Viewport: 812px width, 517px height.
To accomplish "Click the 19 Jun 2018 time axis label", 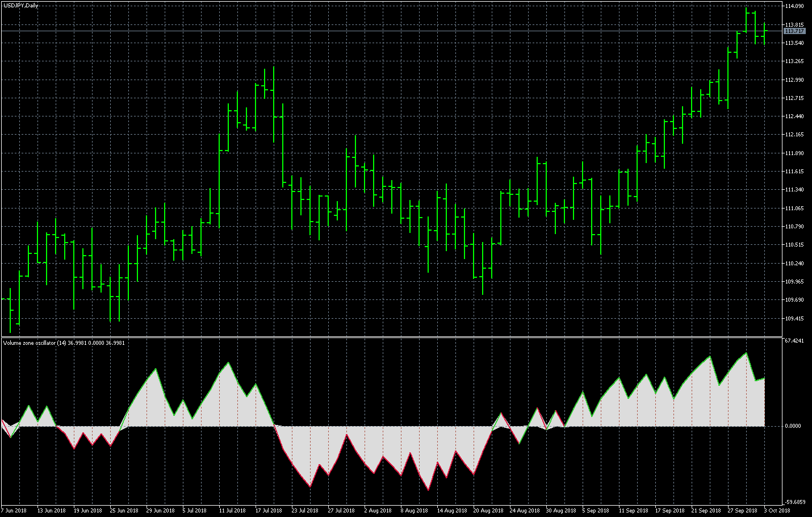I will pyautogui.click(x=88, y=510).
